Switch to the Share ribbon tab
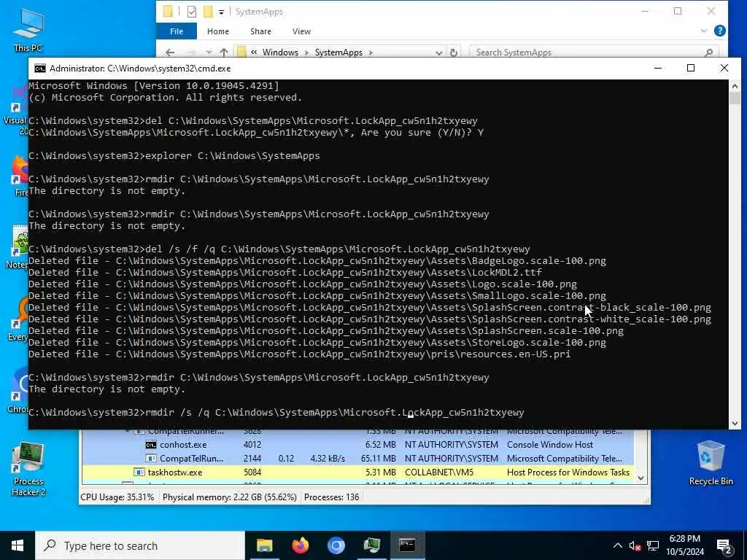The width and height of the screenshot is (747, 560). tap(260, 31)
